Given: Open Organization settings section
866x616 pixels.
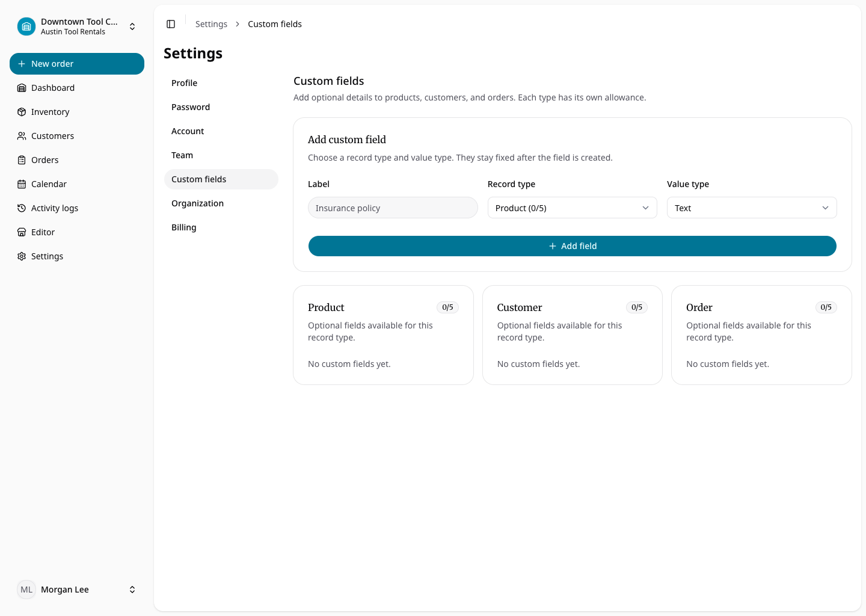Looking at the screenshot, I should 221,203.
